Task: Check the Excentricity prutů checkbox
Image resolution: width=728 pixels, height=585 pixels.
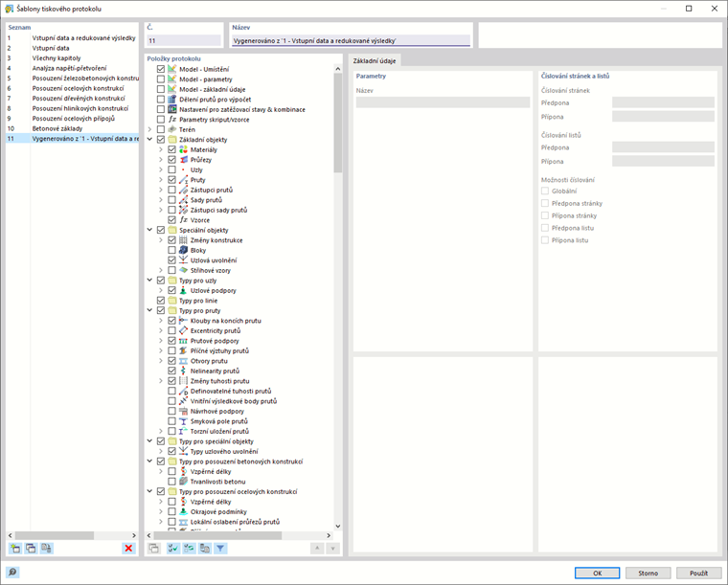Action: click(171, 330)
